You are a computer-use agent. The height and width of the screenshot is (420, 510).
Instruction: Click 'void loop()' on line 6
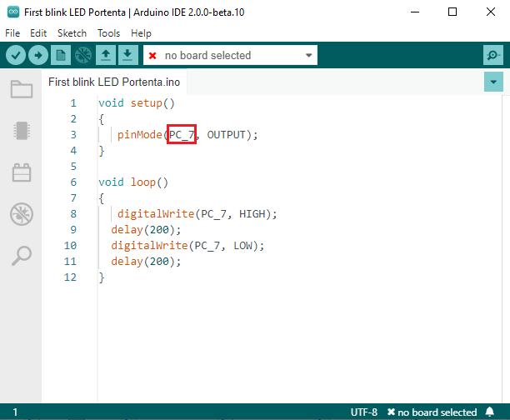(133, 182)
